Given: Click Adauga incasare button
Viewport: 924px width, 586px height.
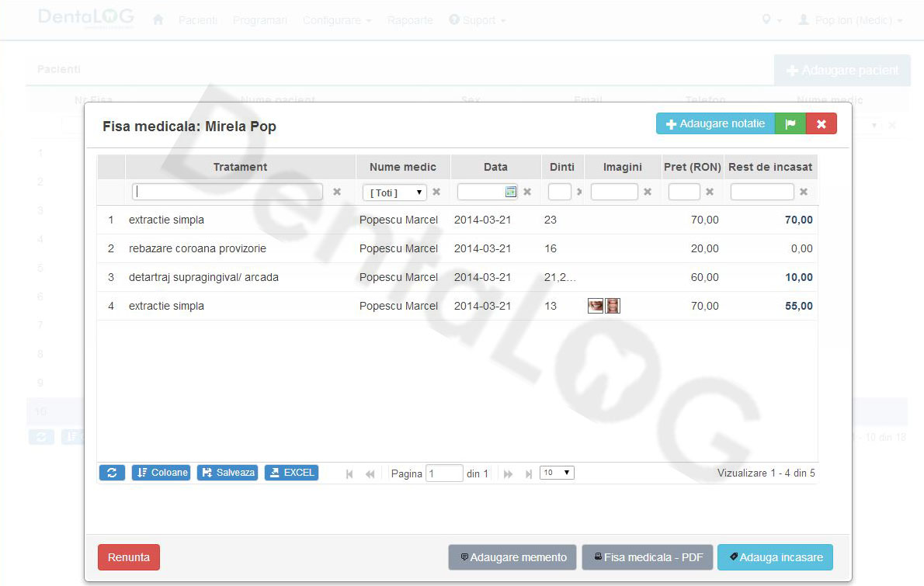Looking at the screenshot, I should (x=775, y=557).
